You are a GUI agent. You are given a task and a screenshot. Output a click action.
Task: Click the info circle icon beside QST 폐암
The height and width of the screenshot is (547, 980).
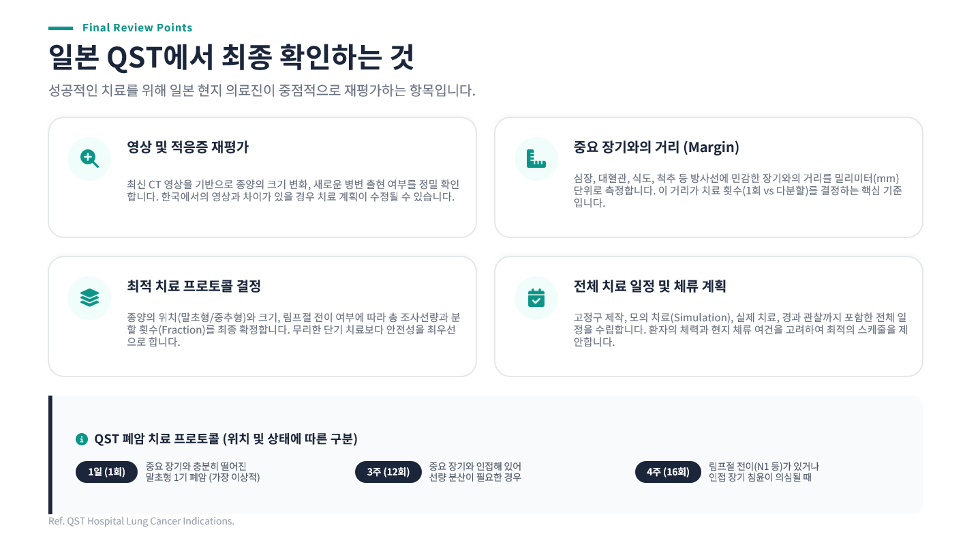click(82, 439)
